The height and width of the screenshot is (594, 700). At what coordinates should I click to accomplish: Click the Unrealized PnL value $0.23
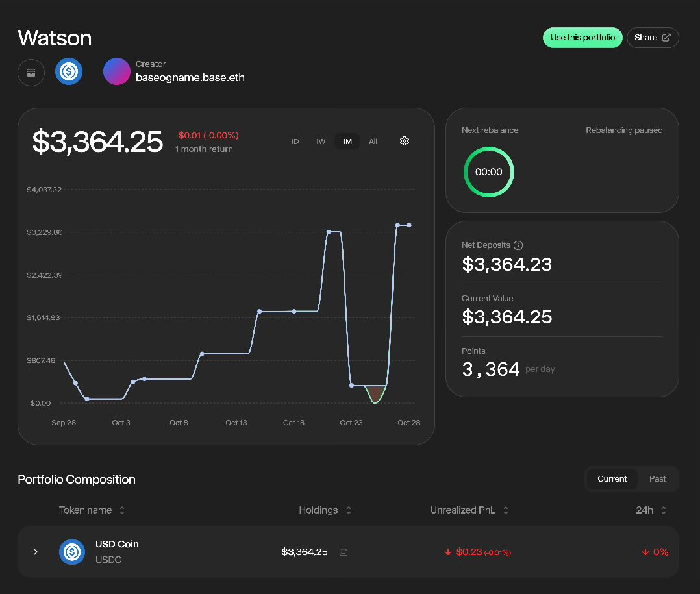pos(478,552)
